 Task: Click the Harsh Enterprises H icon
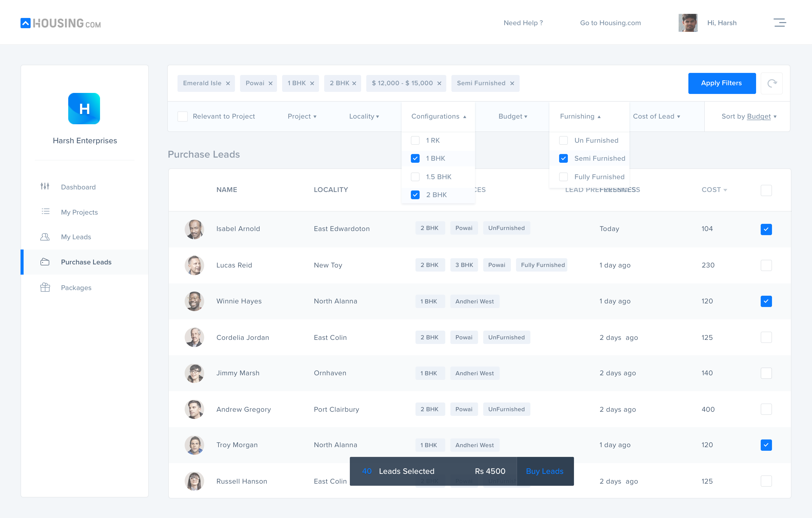tap(84, 109)
